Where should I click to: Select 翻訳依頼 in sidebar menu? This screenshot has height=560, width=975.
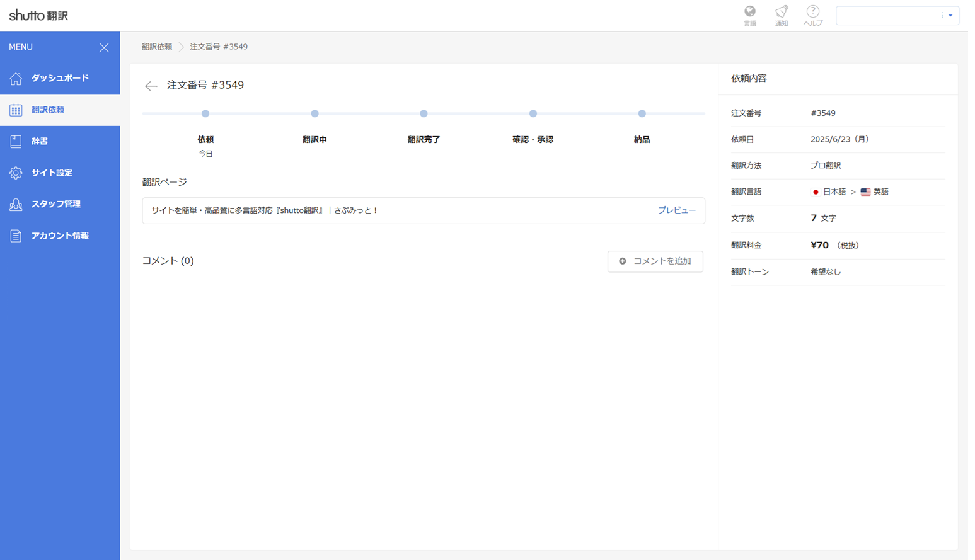pyautogui.click(x=60, y=110)
